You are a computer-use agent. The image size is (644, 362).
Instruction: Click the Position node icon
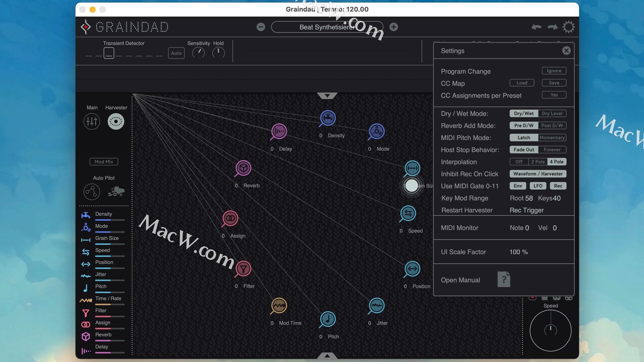(x=412, y=269)
